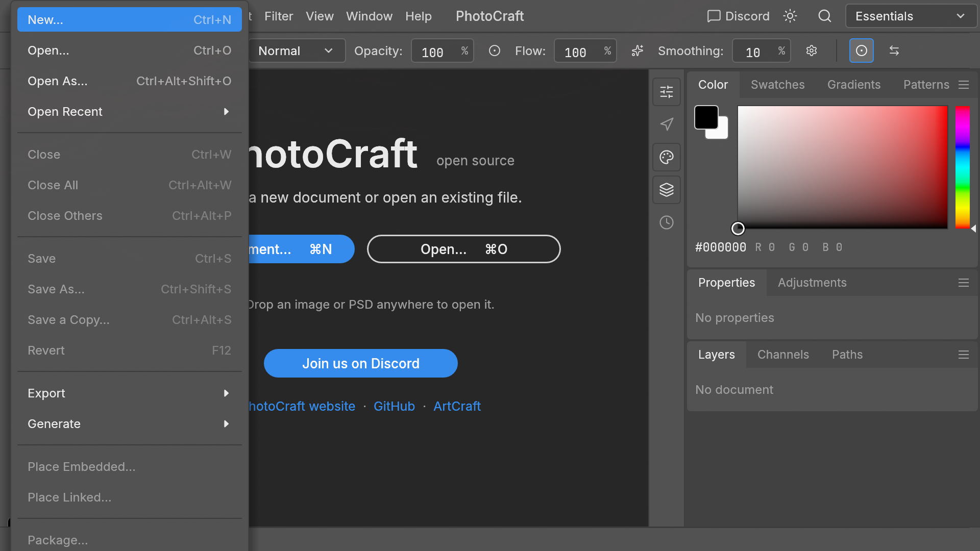Toggle the highlighted pressure-size circle button

(862, 51)
